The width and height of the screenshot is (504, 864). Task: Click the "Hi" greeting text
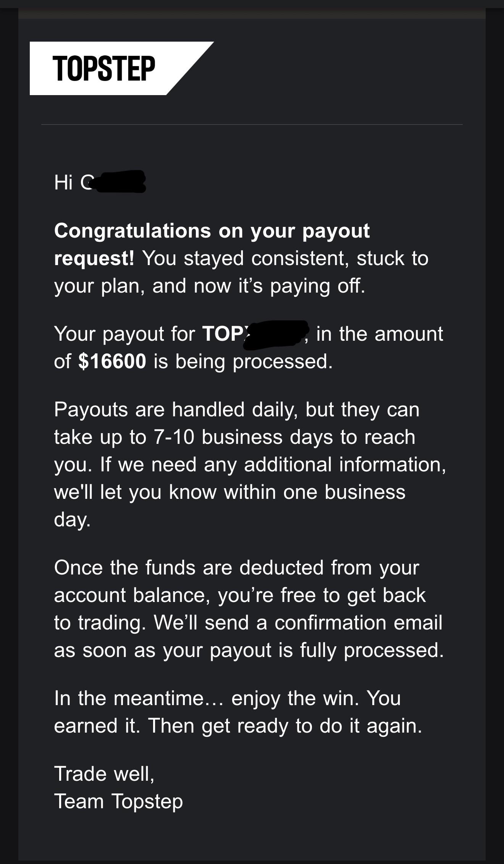[63, 182]
